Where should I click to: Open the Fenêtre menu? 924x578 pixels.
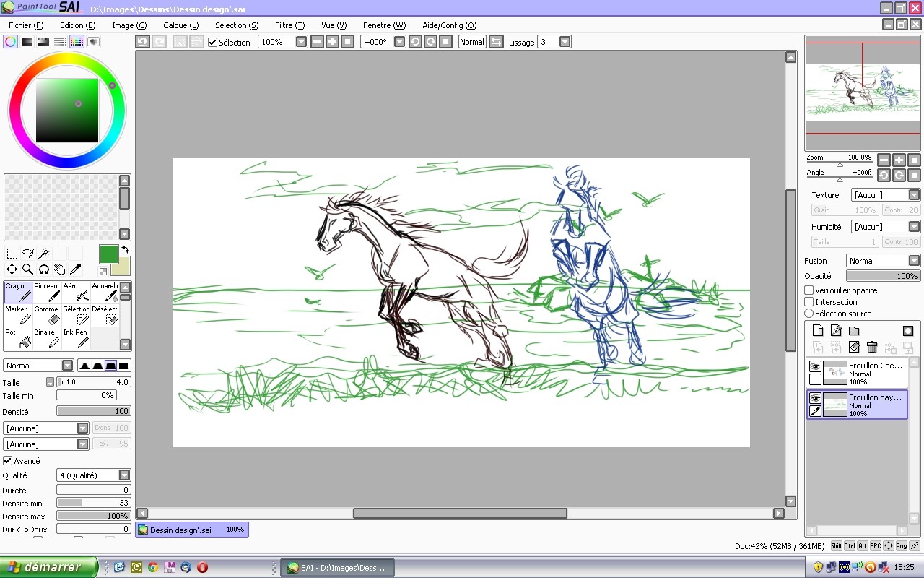tap(384, 25)
